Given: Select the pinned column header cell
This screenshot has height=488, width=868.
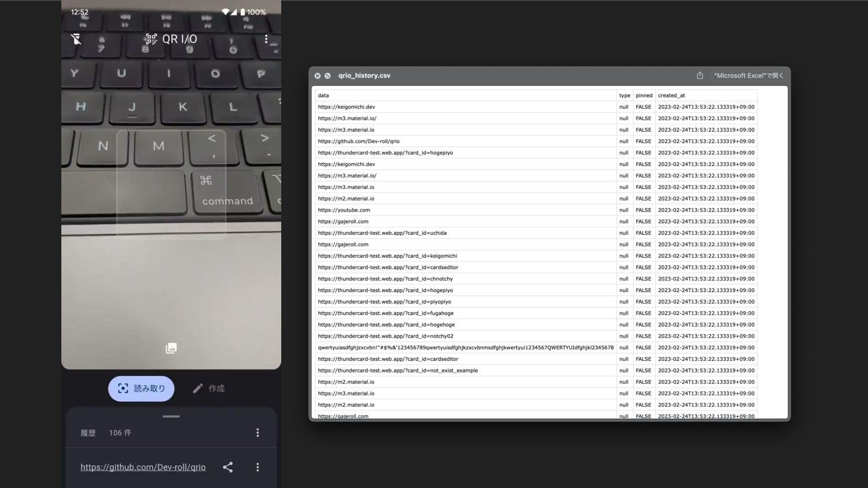Looking at the screenshot, I should pyautogui.click(x=644, y=95).
